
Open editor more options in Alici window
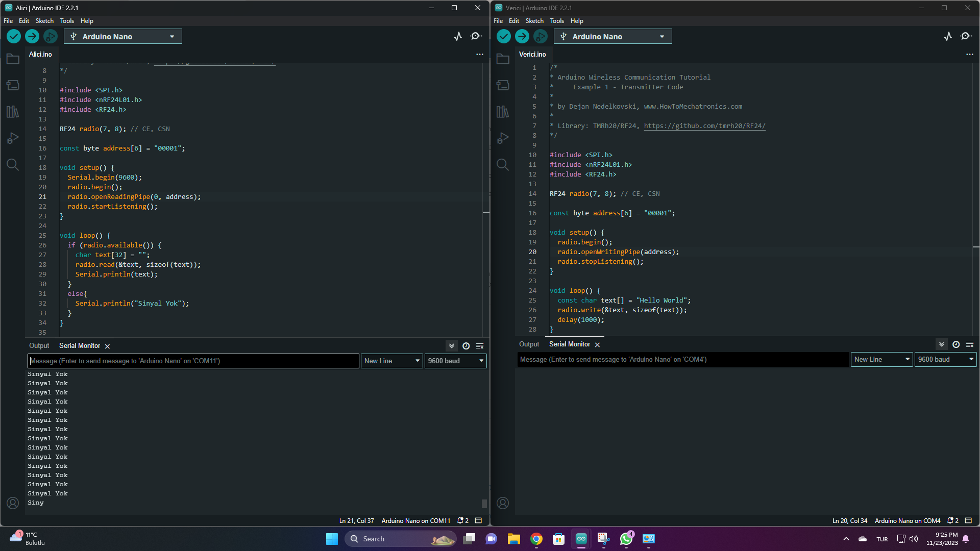pyautogui.click(x=480, y=54)
